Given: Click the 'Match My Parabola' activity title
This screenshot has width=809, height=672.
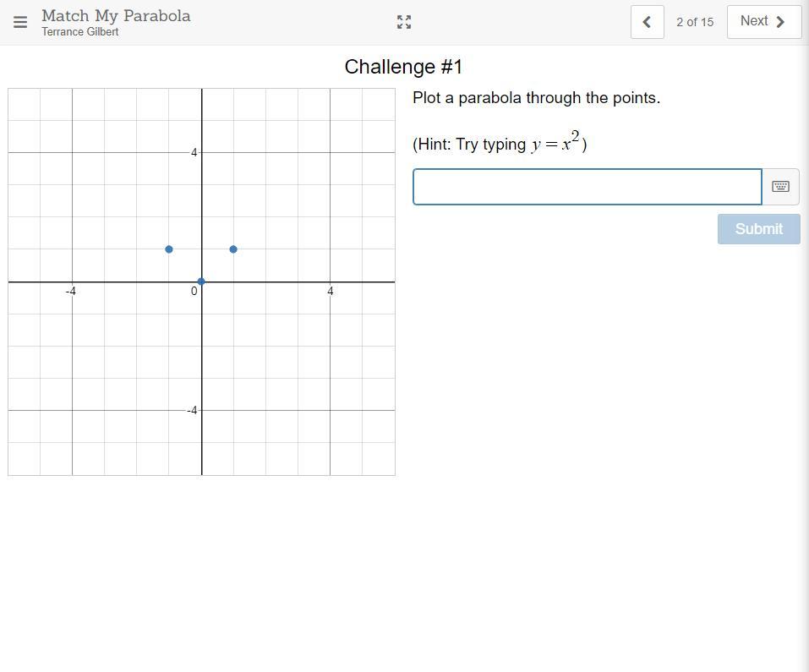Looking at the screenshot, I should click(116, 15).
